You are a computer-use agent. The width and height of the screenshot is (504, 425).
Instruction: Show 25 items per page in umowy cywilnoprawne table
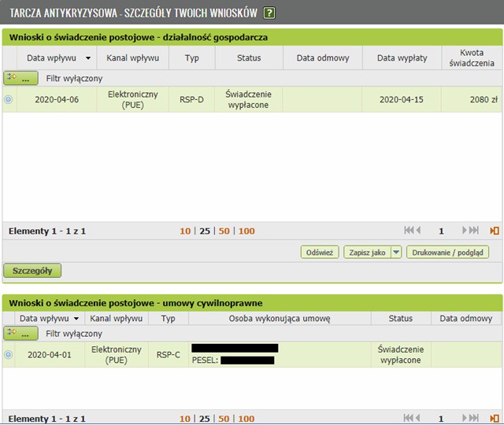205,419
